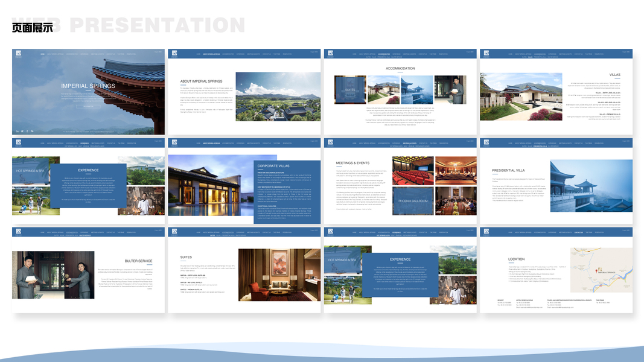Click the SUITES page heading
This screenshot has height=362, width=644.
pos(186,258)
